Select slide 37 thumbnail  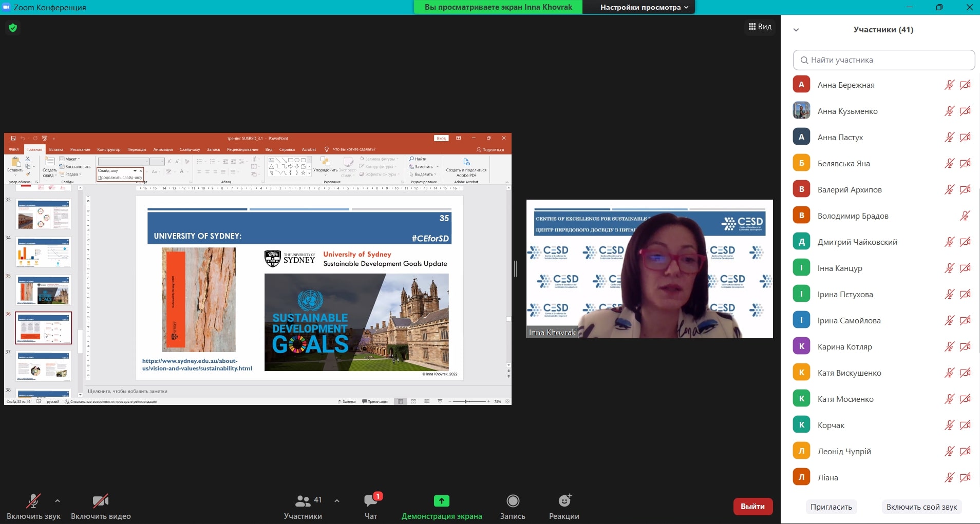[44, 366]
